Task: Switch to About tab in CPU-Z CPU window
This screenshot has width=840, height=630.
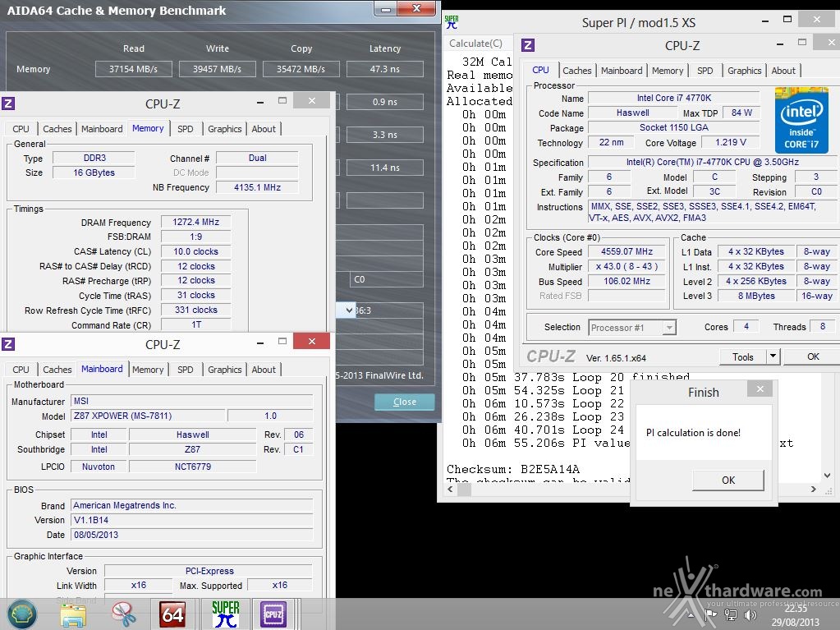Action: [x=783, y=71]
